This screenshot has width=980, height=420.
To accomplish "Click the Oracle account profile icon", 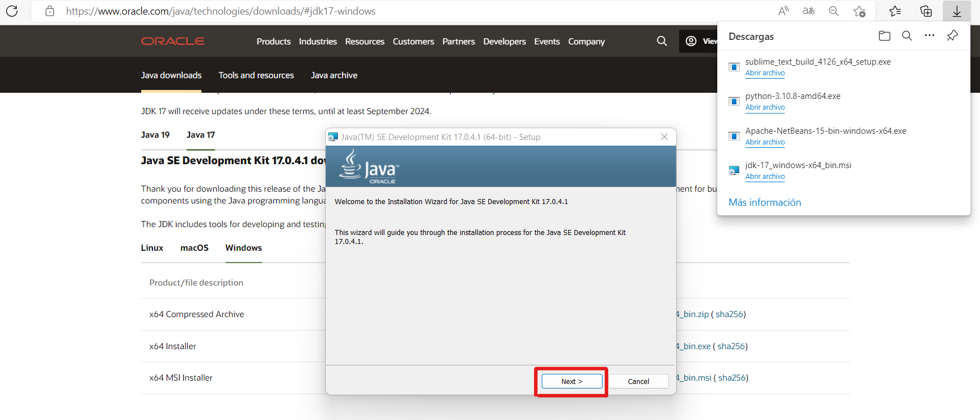I will tap(691, 41).
